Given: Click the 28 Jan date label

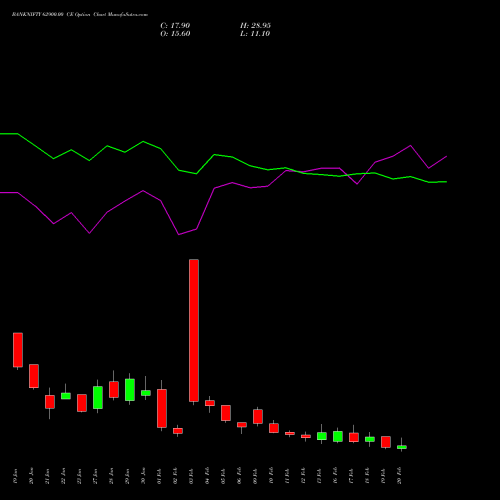Looking at the screenshot, I should (111, 476).
